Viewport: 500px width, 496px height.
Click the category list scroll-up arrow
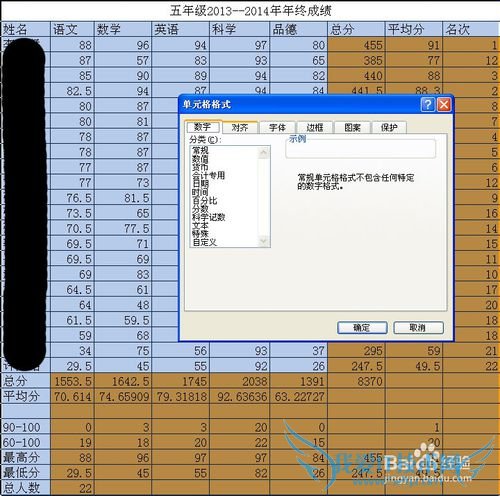pos(263,153)
